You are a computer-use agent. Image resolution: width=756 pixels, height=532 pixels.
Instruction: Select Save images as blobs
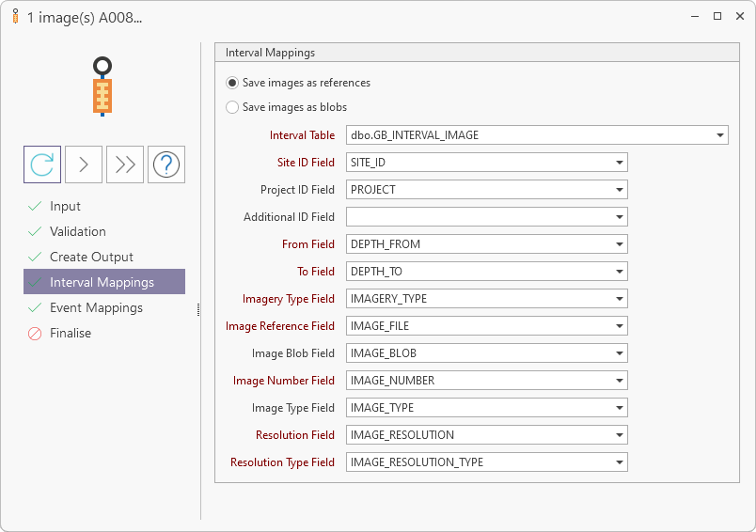[x=232, y=107]
